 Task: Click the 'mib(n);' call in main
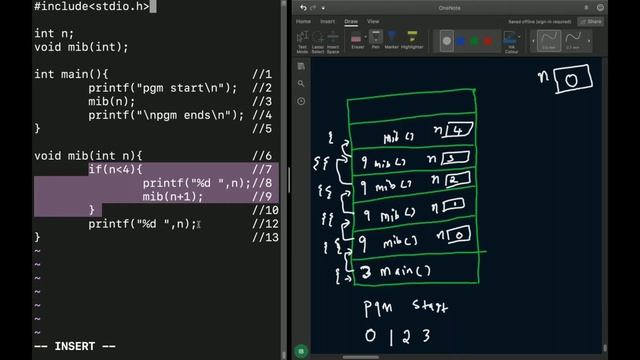click(x=111, y=102)
